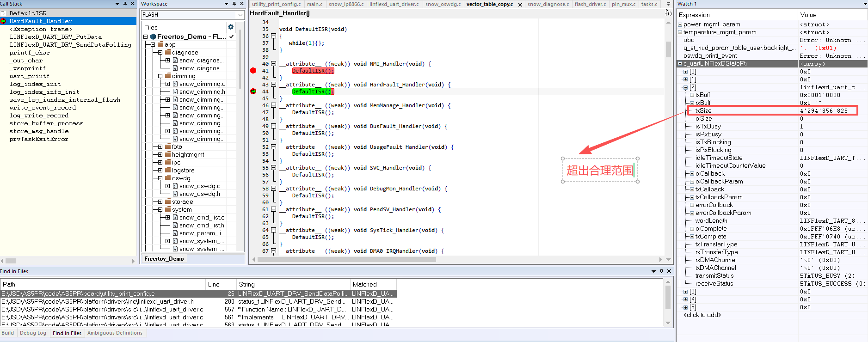Pin the Call Stack panel
The height and width of the screenshot is (342, 868).
click(125, 4)
